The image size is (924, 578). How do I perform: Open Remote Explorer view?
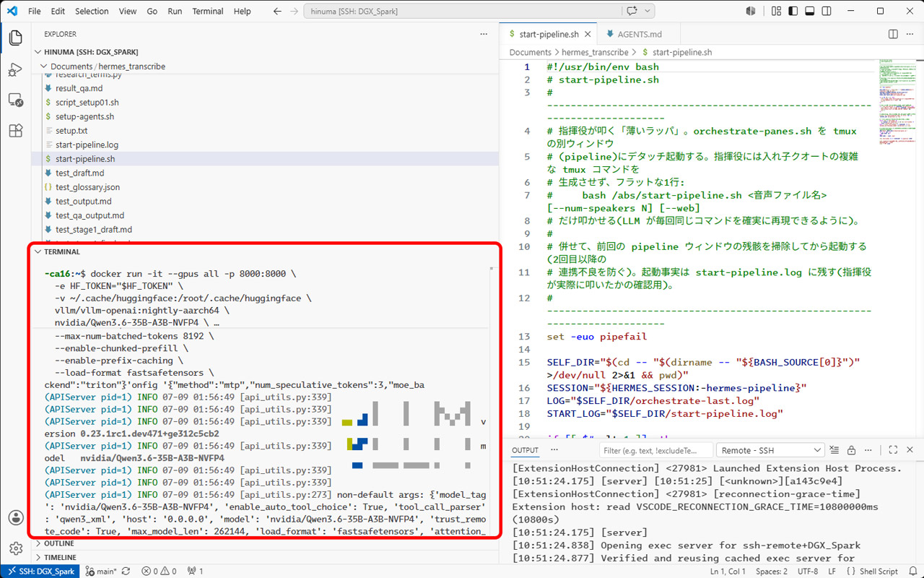point(15,100)
